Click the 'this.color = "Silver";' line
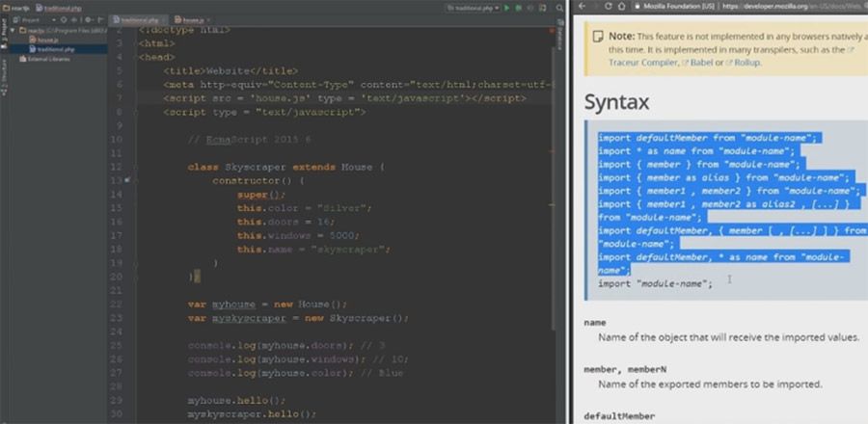This screenshot has height=424, width=868. [x=304, y=208]
